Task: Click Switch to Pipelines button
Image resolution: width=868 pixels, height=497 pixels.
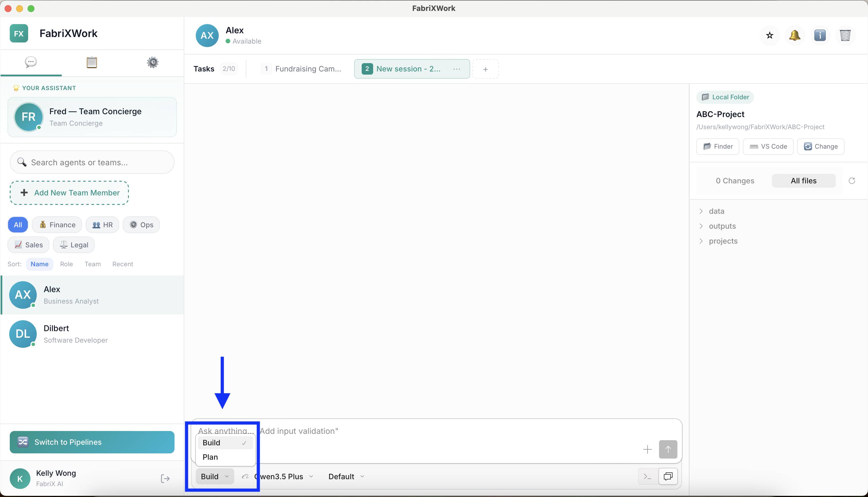Action: click(92, 442)
